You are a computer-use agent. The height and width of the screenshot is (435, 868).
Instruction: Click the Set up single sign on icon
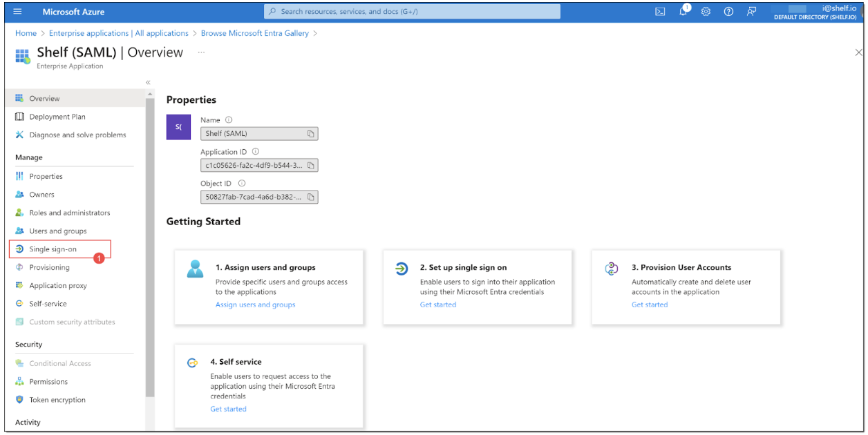coord(402,269)
